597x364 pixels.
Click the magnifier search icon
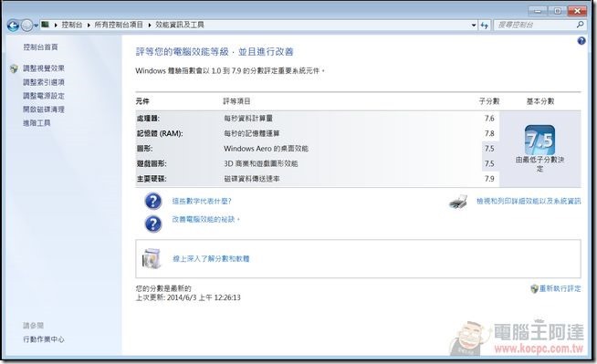pyautogui.click(x=580, y=25)
